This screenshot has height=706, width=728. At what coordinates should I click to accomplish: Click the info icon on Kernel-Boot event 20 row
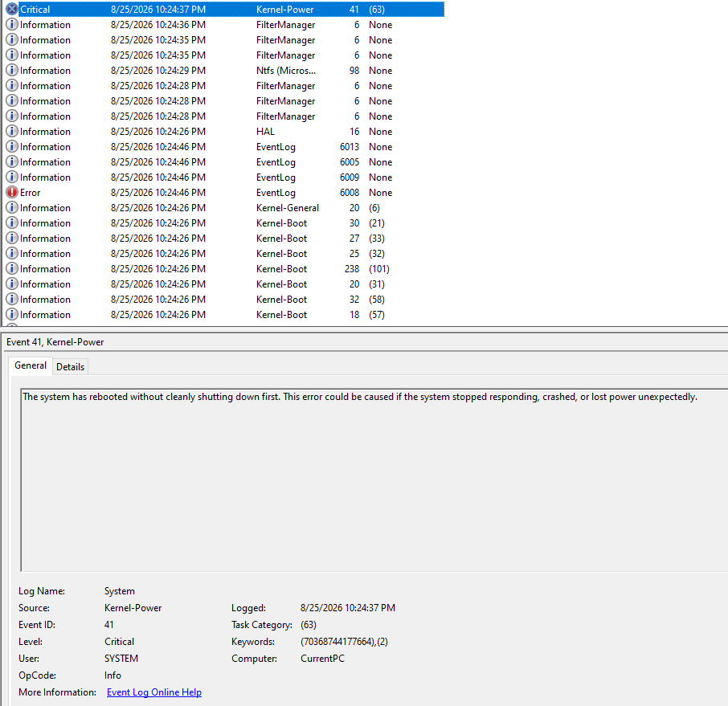(11, 284)
